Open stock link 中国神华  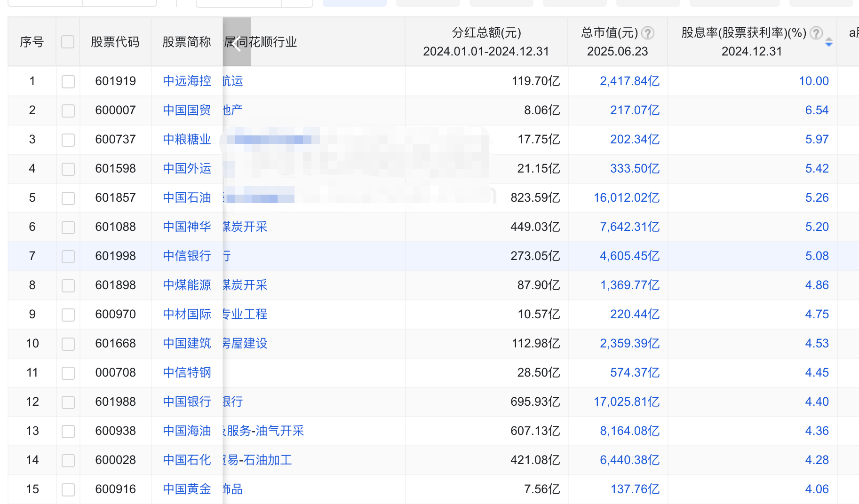(187, 227)
